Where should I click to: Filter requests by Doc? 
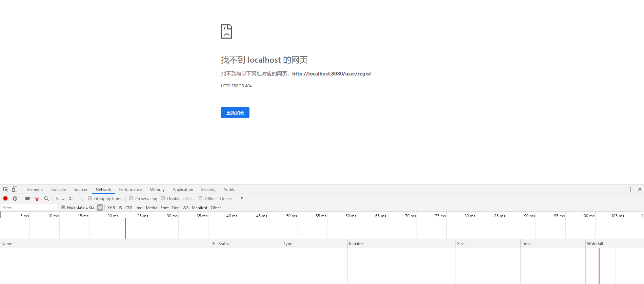pyautogui.click(x=176, y=208)
